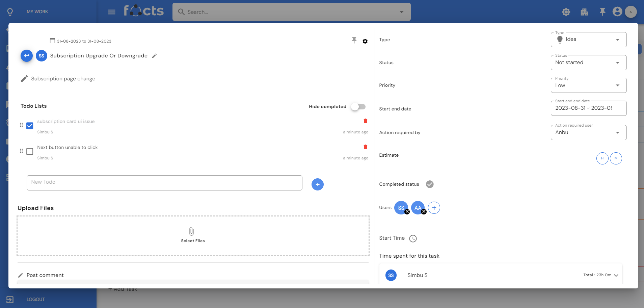644x308 pixels.
Task: Click Select Files to upload
Action: 193,235
